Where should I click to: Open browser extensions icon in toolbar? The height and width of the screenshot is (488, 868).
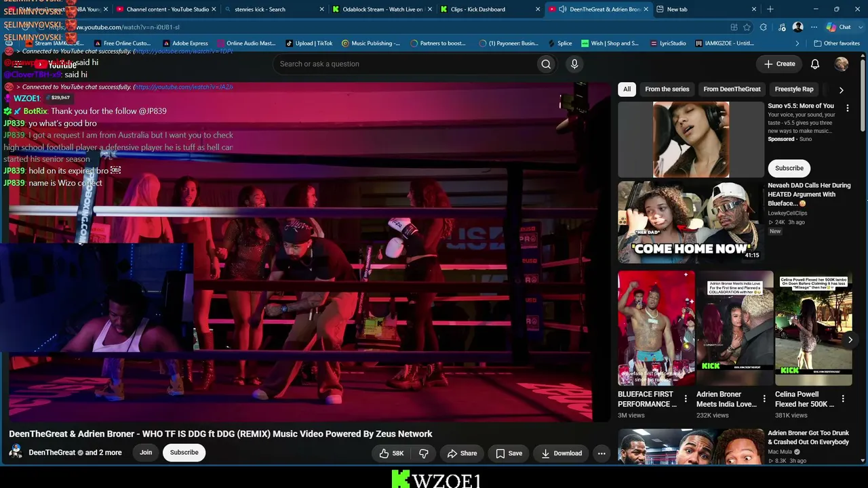point(764,27)
